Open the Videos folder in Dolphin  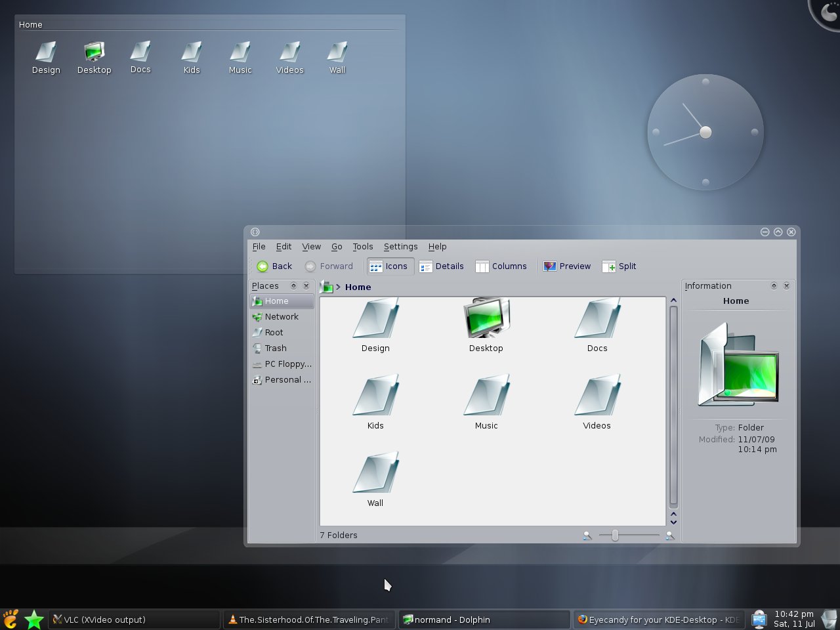coord(597,403)
